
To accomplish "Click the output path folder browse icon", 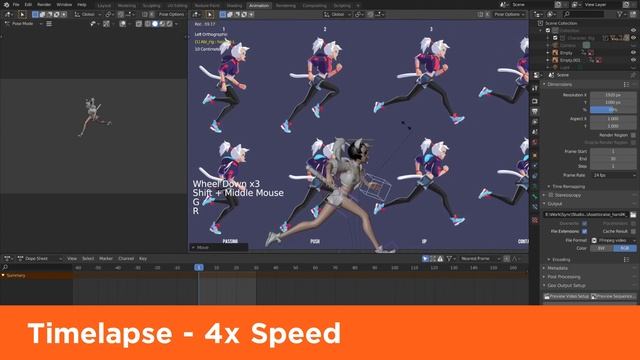I will tap(633, 214).
